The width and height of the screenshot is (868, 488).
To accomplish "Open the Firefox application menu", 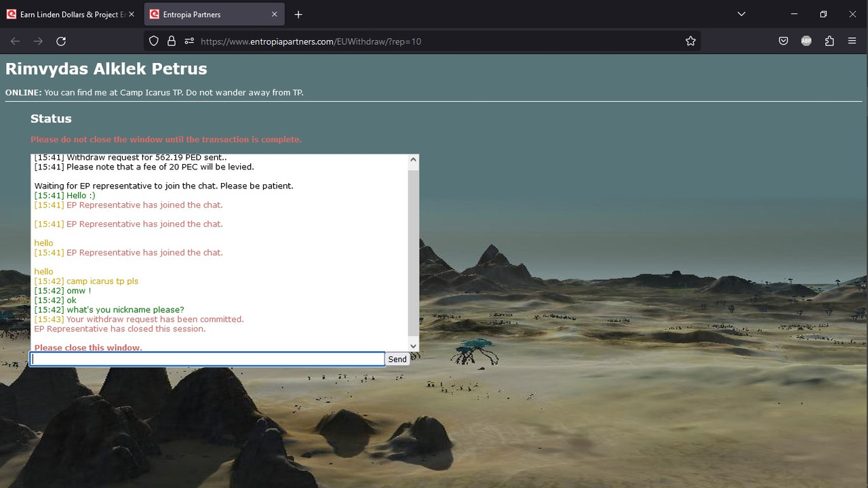I will pyautogui.click(x=852, y=41).
